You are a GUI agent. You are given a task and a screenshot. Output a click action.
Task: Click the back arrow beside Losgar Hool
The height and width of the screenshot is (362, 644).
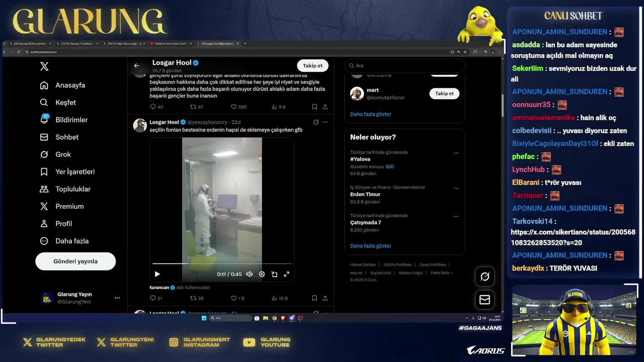(136, 66)
